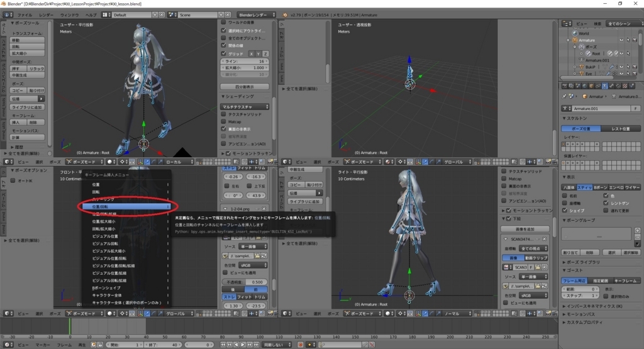Screen dimensions: 644x349
Task: Expand the 履歴 history panel
Action: tap(16, 147)
